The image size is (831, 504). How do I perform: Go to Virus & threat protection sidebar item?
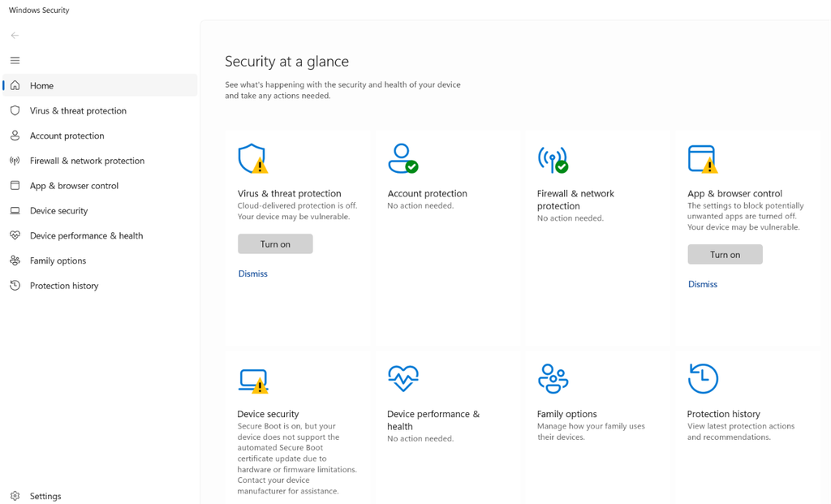coord(100,110)
